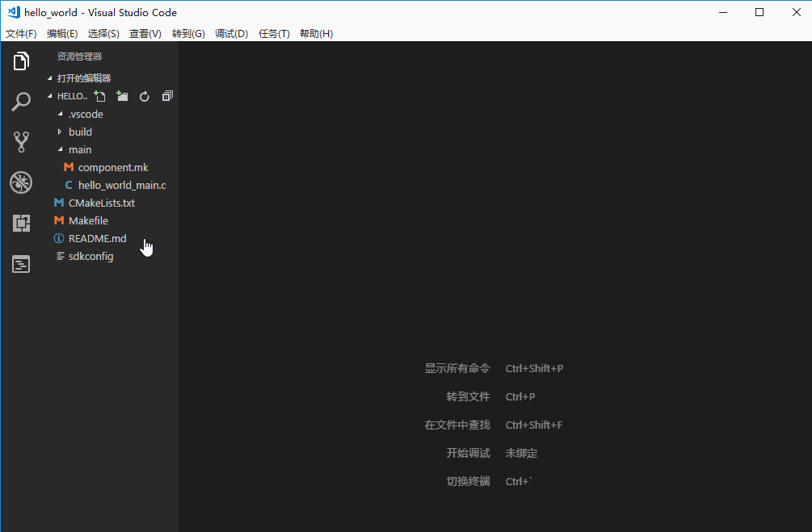Open the Explorer view in activity bar
The image size is (812, 532).
point(21,61)
